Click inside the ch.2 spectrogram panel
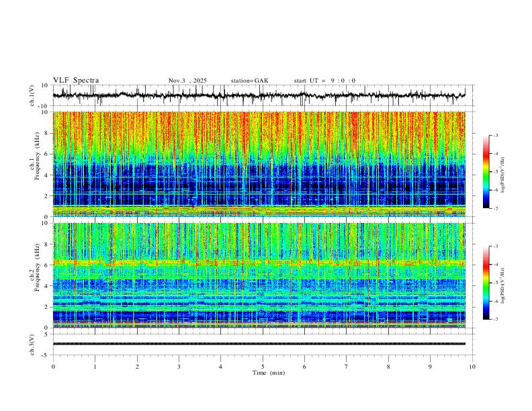Image resolution: width=532 pixels, height=411 pixels. click(259, 275)
